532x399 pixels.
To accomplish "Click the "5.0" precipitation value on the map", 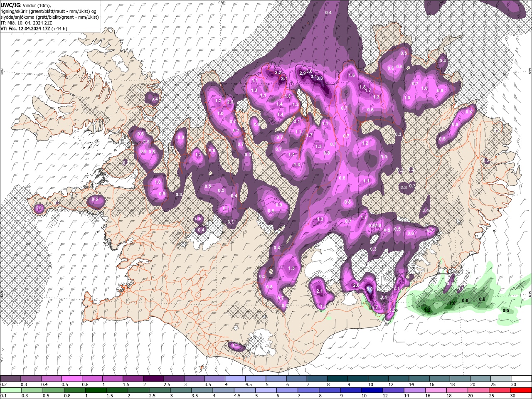I will [369, 289].
